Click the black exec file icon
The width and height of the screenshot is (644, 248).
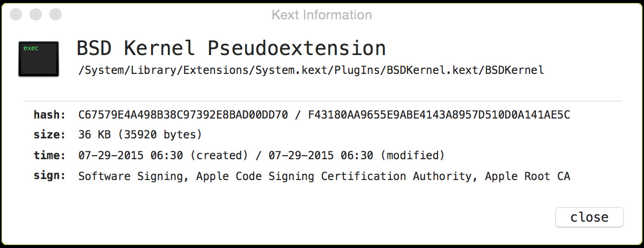point(39,59)
